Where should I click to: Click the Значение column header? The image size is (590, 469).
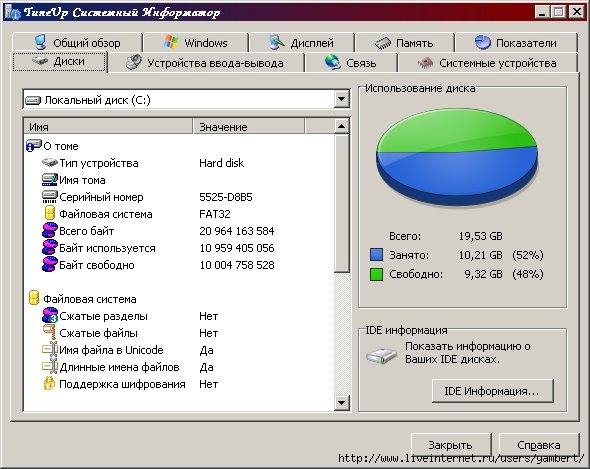249,126
